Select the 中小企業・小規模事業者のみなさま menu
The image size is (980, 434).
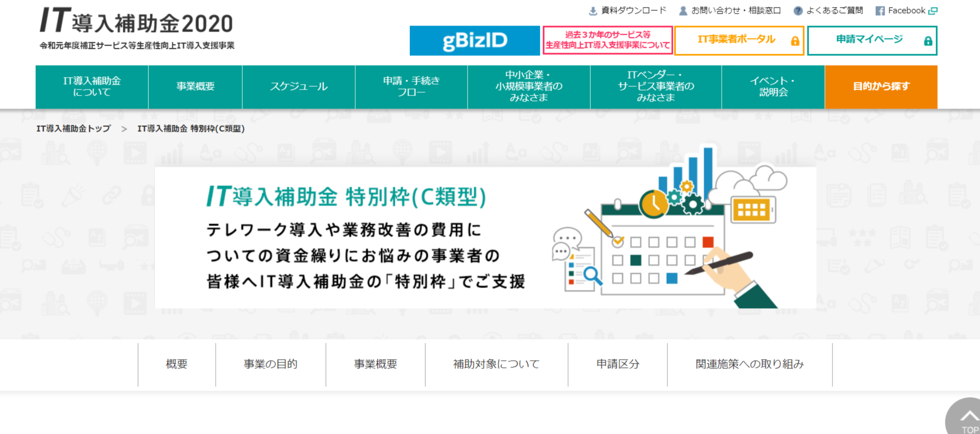[529, 87]
